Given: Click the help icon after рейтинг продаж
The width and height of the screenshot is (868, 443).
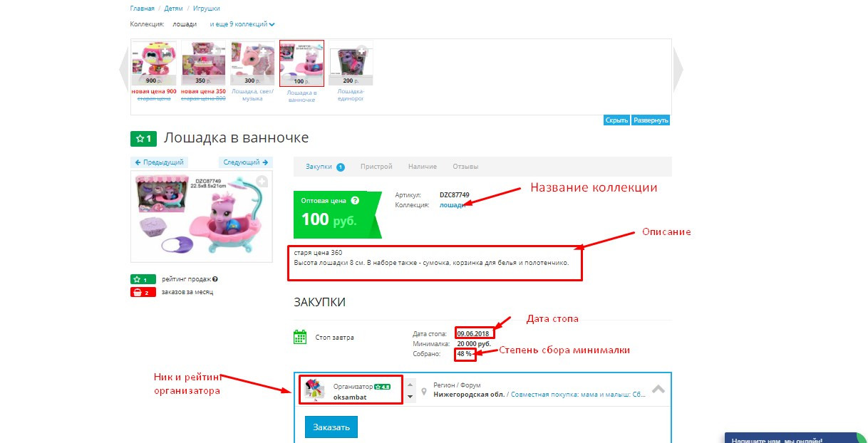Looking at the screenshot, I should point(215,280).
